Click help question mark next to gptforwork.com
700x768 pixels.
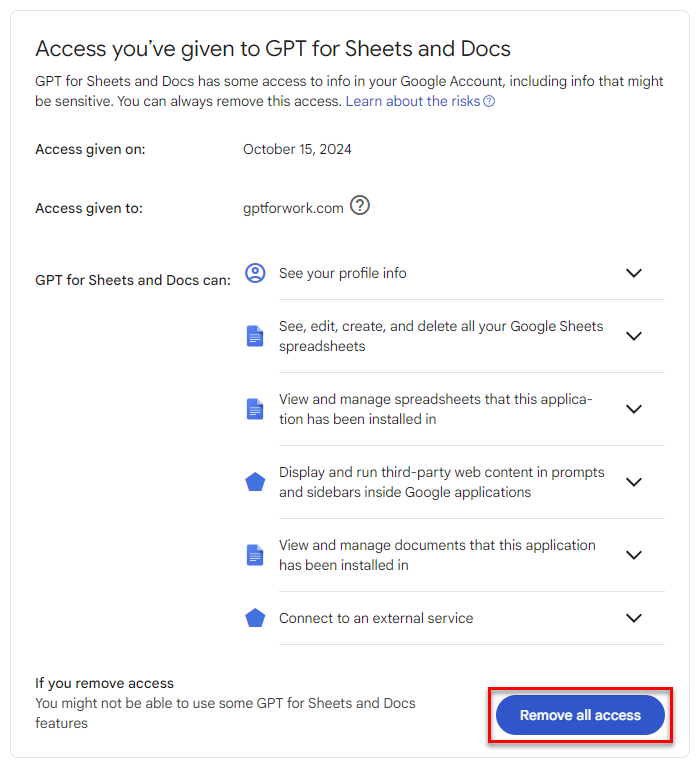[x=360, y=206]
